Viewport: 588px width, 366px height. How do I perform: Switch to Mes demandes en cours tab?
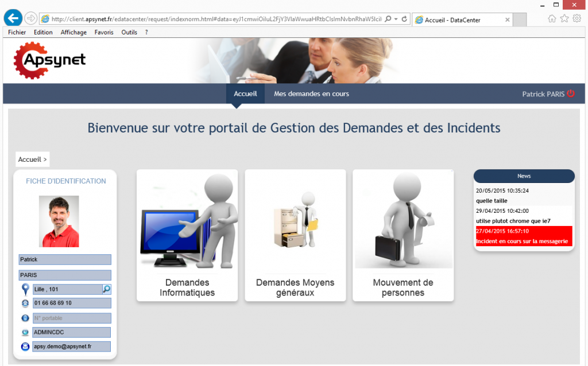point(311,94)
